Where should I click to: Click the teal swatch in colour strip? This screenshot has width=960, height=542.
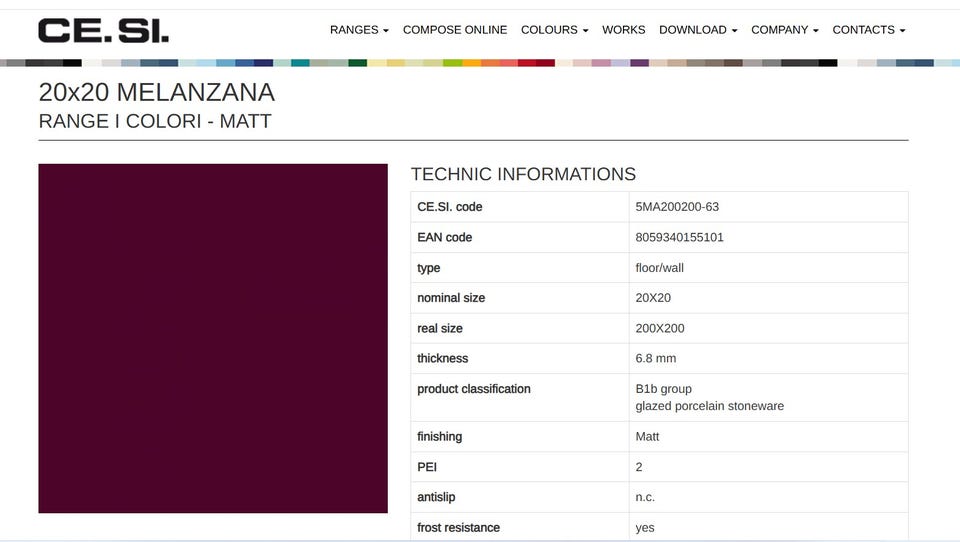point(300,63)
